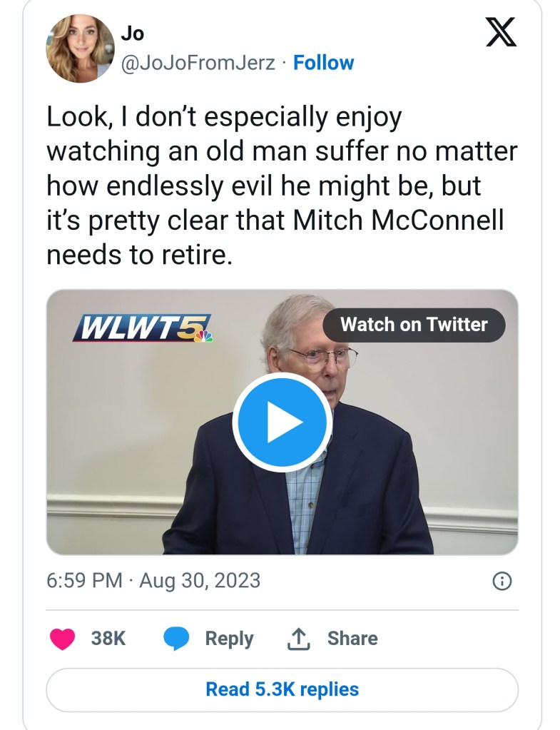Open the @JoJoFromJerz handle link
Viewport: 560px width, 730px height.
pyautogui.click(x=198, y=63)
